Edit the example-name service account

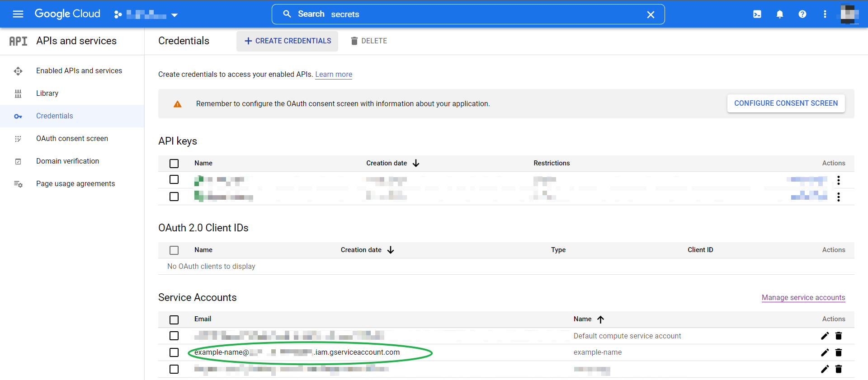click(825, 352)
